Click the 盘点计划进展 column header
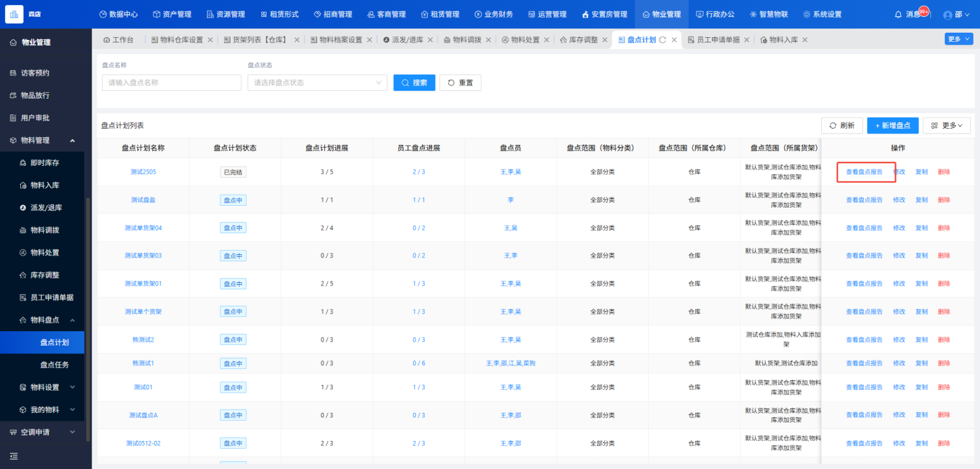Image resolution: width=980 pixels, height=469 pixels. pos(327,148)
